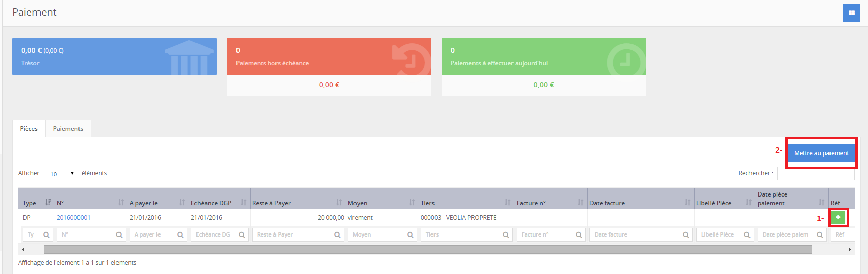
Task: Click the grid layout icon top right
Action: tap(851, 13)
